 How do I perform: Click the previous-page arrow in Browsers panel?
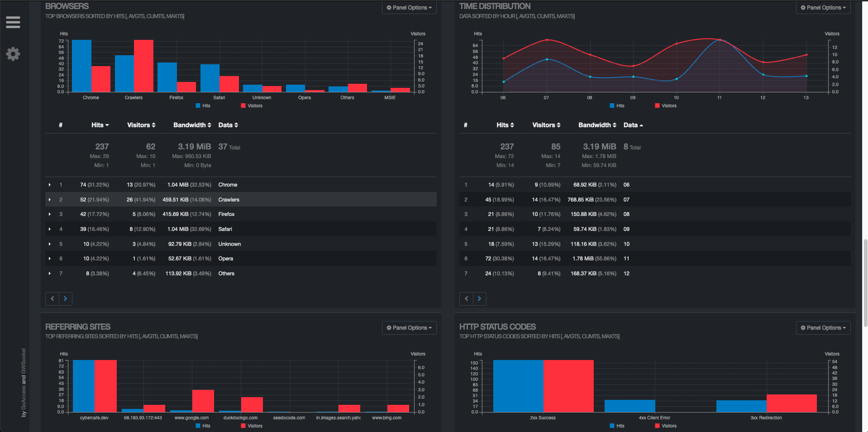(x=52, y=298)
